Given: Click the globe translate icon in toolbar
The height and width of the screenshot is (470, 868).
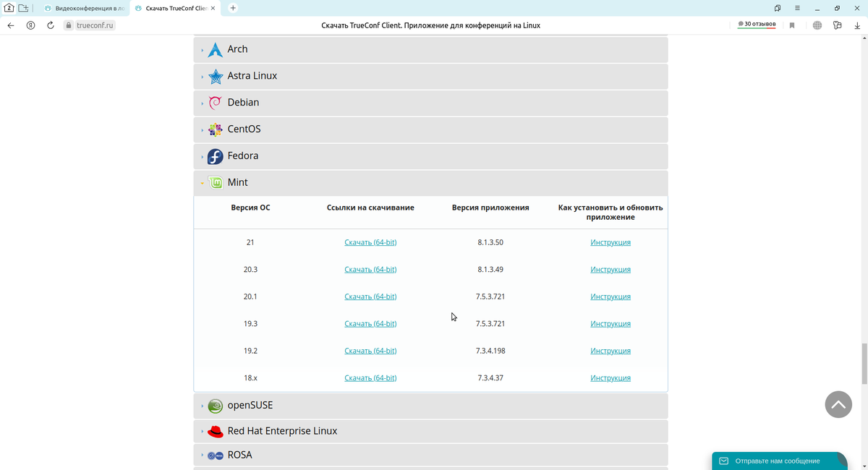Looking at the screenshot, I should click(x=817, y=25).
